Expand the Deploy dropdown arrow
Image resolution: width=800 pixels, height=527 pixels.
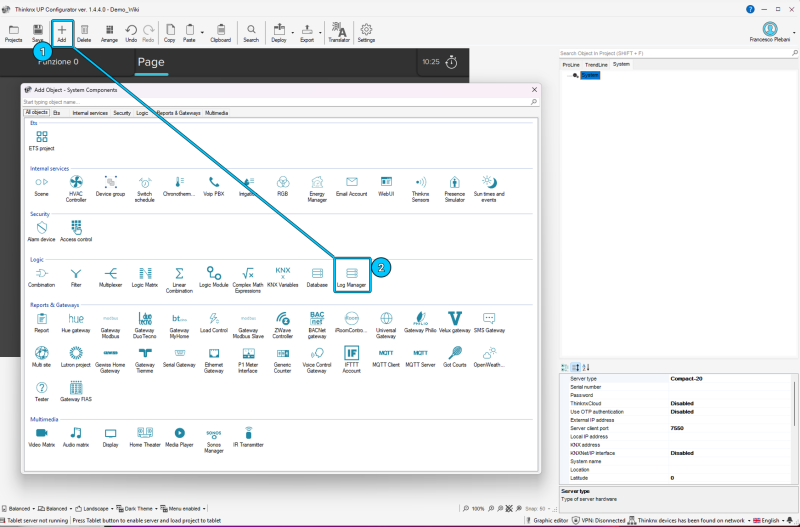[293, 33]
